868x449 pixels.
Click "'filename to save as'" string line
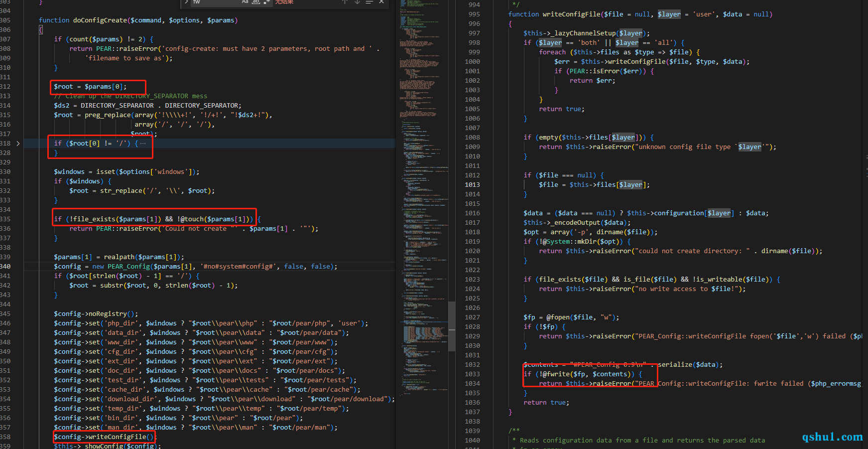(128, 58)
